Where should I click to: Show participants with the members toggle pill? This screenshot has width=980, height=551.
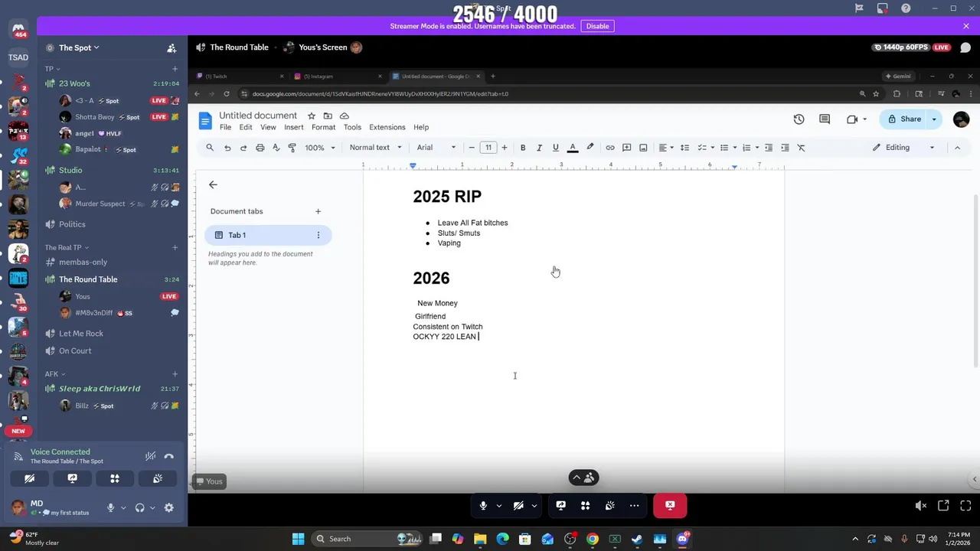coord(583,478)
